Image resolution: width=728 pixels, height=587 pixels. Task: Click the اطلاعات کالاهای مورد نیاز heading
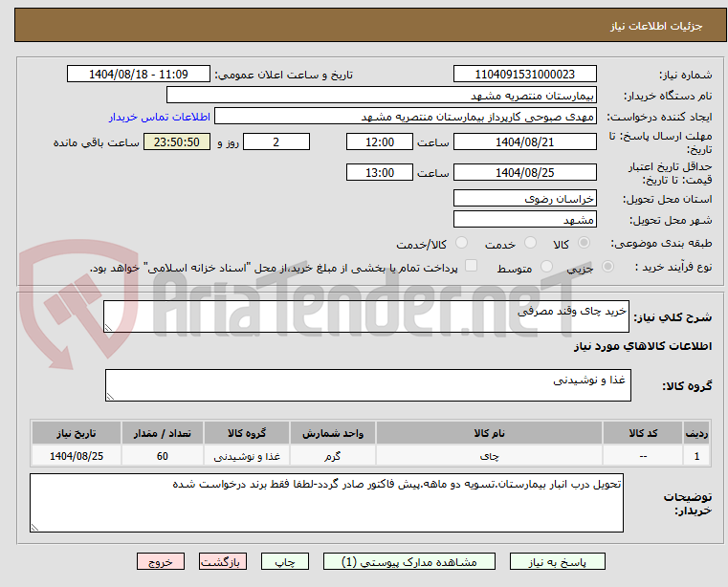coord(643,346)
